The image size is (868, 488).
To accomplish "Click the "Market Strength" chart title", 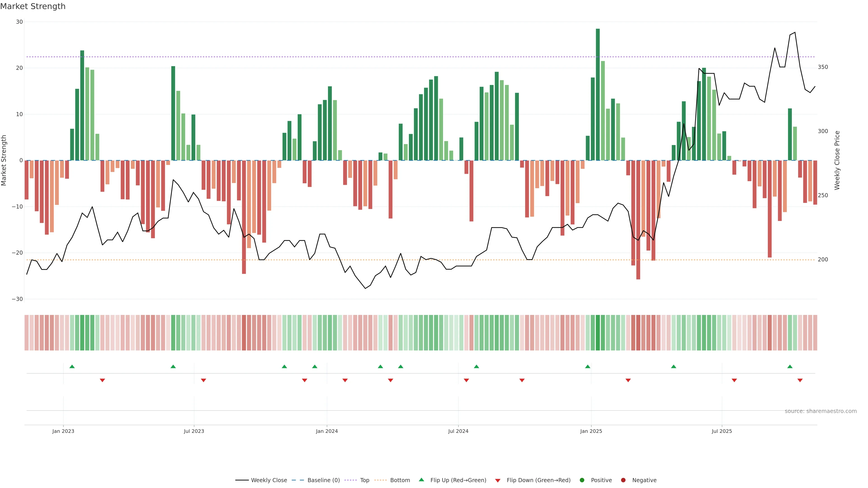I will coord(33,6).
